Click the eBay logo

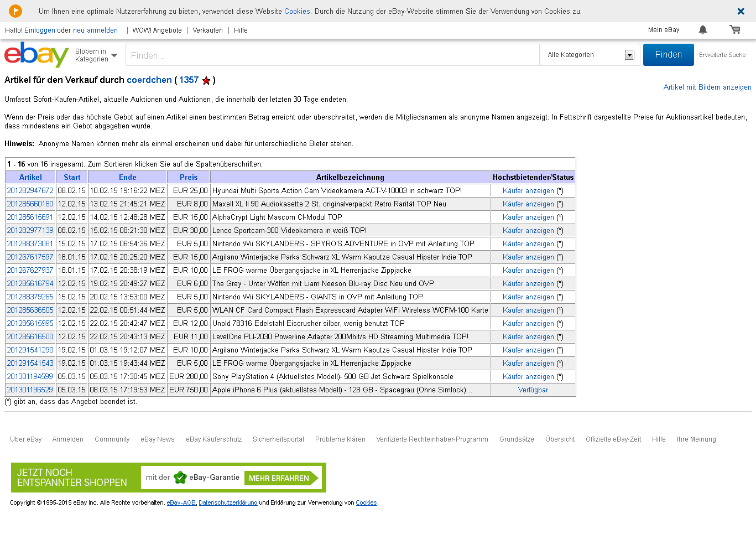37,55
